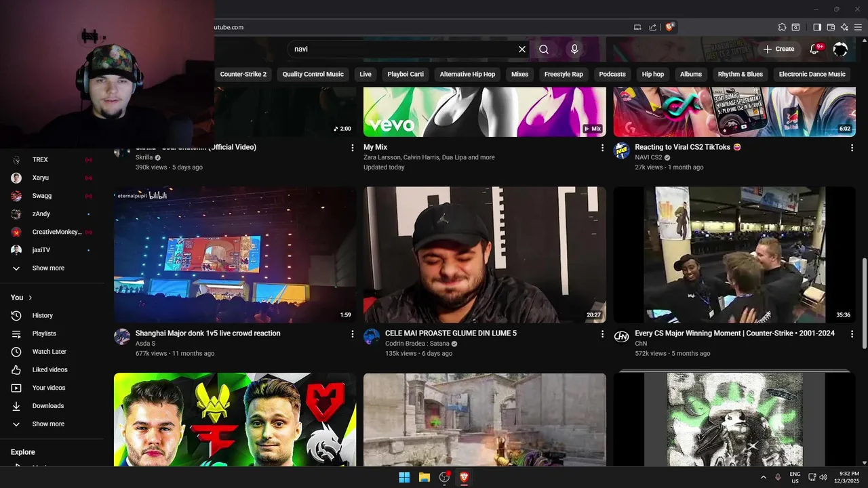Open the browser extensions puzzle icon
The width and height of the screenshot is (868, 488).
coord(782,27)
